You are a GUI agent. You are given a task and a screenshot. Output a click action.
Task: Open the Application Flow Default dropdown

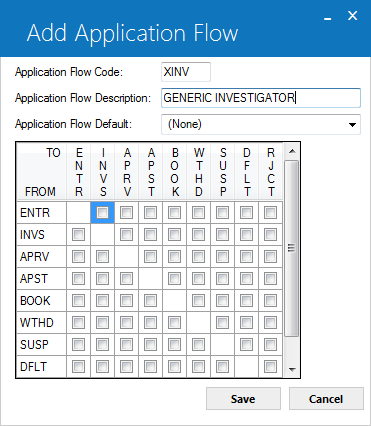click(261, 124)
